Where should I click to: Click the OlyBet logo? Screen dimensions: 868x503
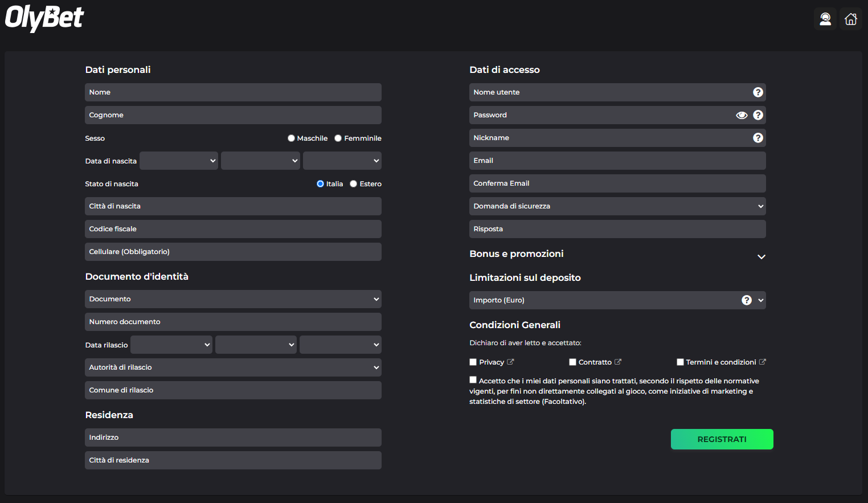coord(44,18)
